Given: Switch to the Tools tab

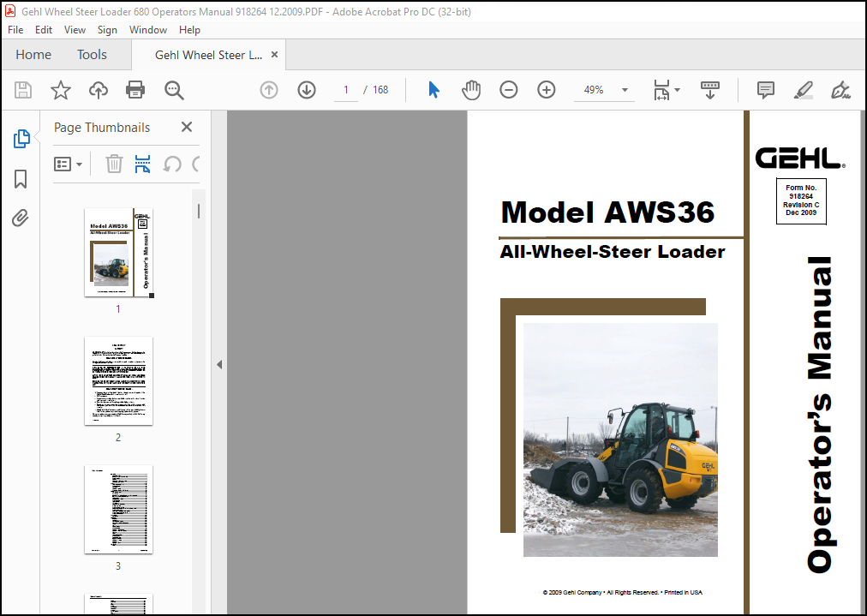Looking at the screenshot, I should [92, 55].
